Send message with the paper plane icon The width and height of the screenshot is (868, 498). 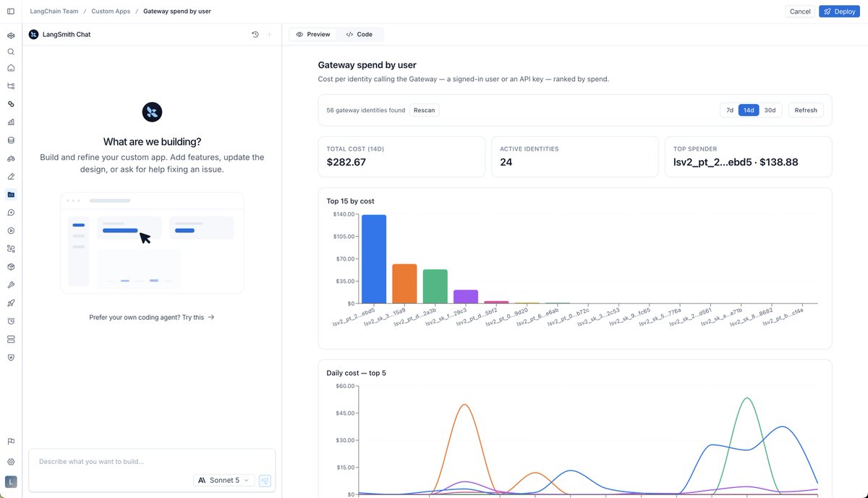click(x=265, y=481)
